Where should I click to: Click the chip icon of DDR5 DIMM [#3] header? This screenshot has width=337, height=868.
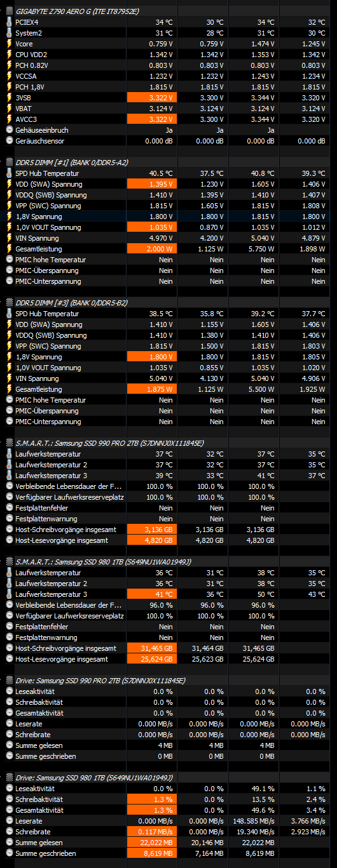click(10, 303)
